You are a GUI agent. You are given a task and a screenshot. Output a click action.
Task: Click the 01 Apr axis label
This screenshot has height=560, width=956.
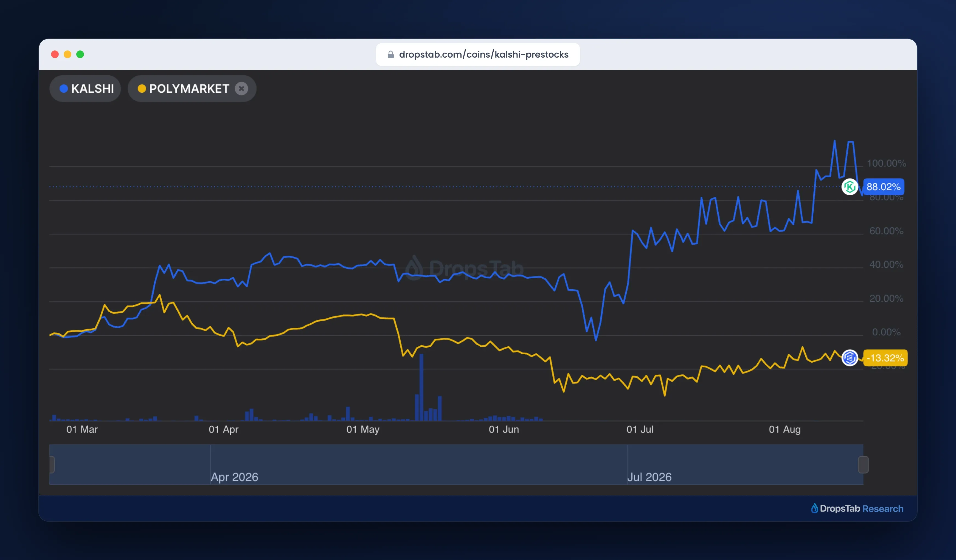[223, 429]
